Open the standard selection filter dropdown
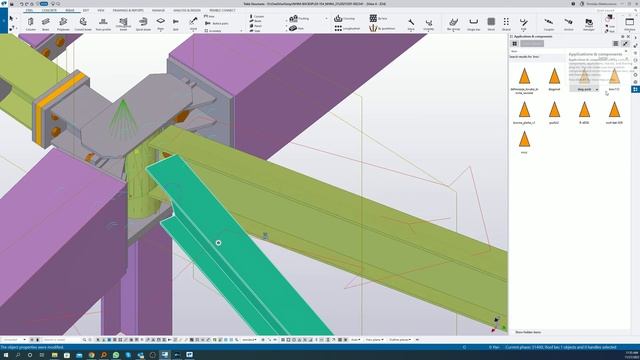 pyautogui.click(x=249, y=340)
